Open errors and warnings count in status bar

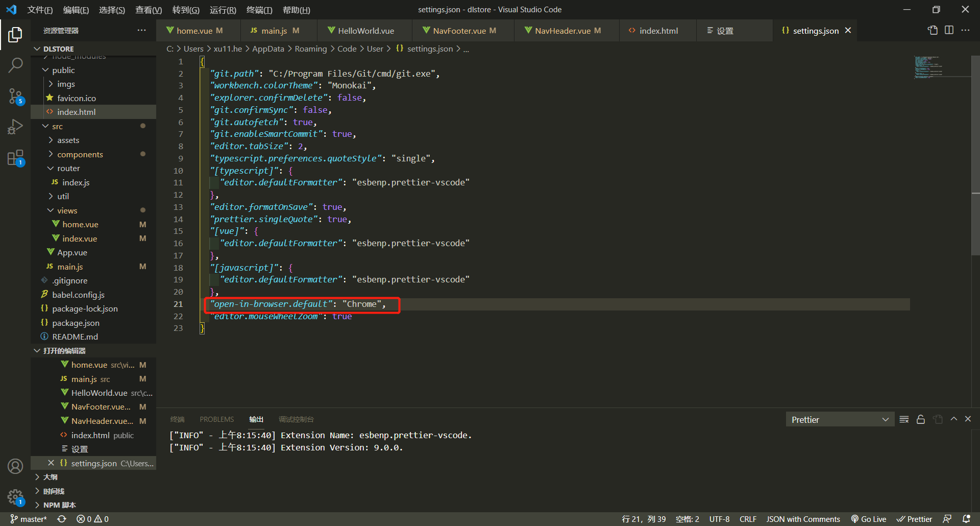[x=92, y=519]
